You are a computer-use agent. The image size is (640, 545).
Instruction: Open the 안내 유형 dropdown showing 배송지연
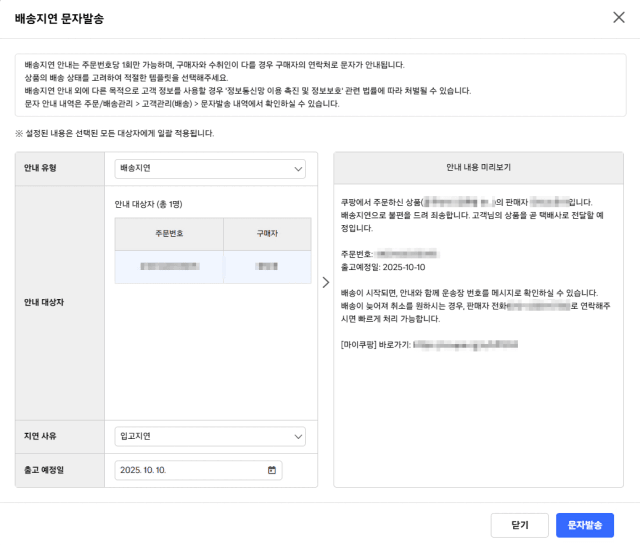210,169
